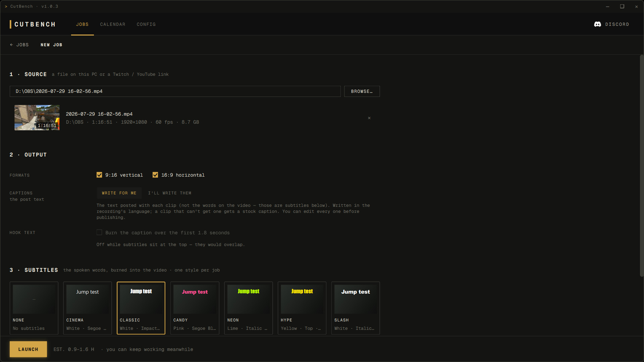644x362 pixels.
Task: Toggle the 9:16 vertical format checkbox
Action: tap(99, 175)
